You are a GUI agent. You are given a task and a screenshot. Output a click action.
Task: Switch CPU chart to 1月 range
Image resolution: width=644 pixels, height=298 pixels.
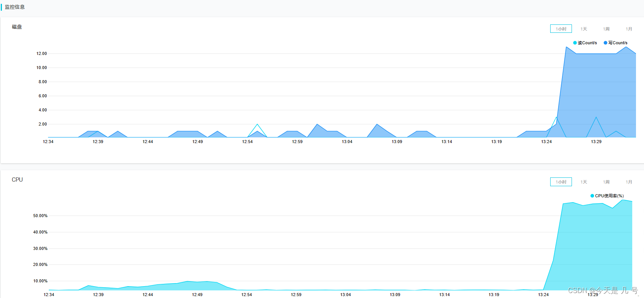(629, 182)
